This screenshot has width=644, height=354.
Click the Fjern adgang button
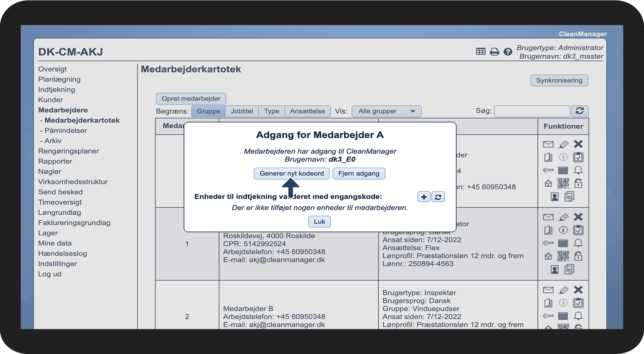tap(359, 174)
